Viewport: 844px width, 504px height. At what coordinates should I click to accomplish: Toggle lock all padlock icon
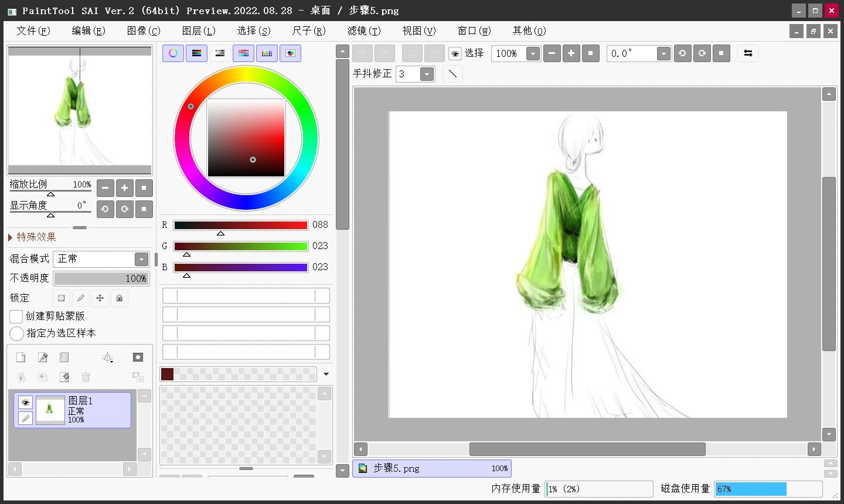[120, 298]
